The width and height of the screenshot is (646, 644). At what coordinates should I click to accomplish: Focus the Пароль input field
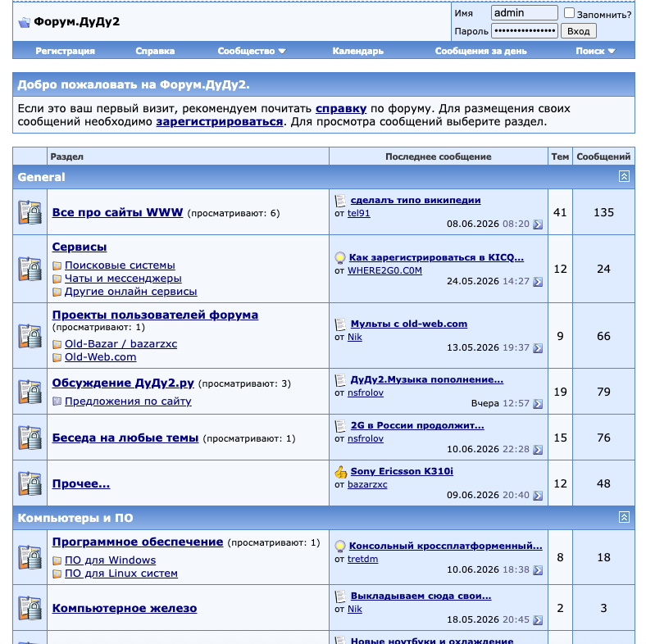[525, 31]
